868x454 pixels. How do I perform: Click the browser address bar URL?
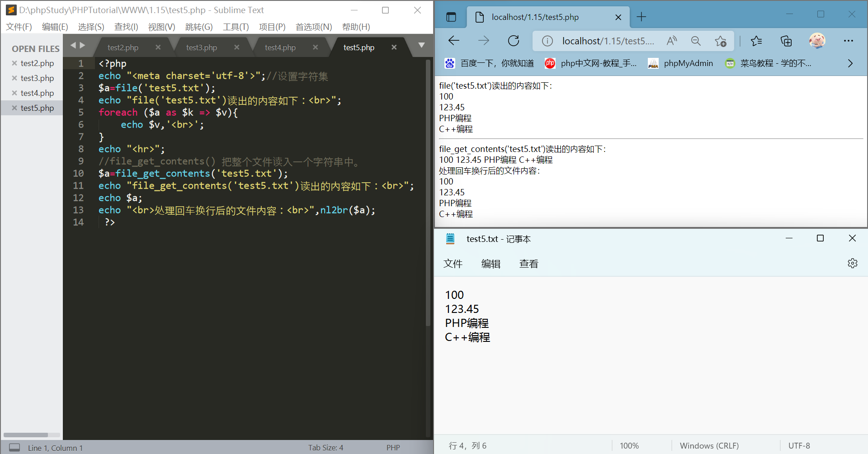coord(608,41)
